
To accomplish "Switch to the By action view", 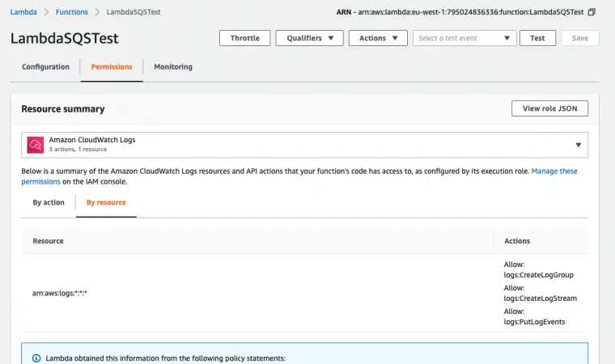I will 49,202.
